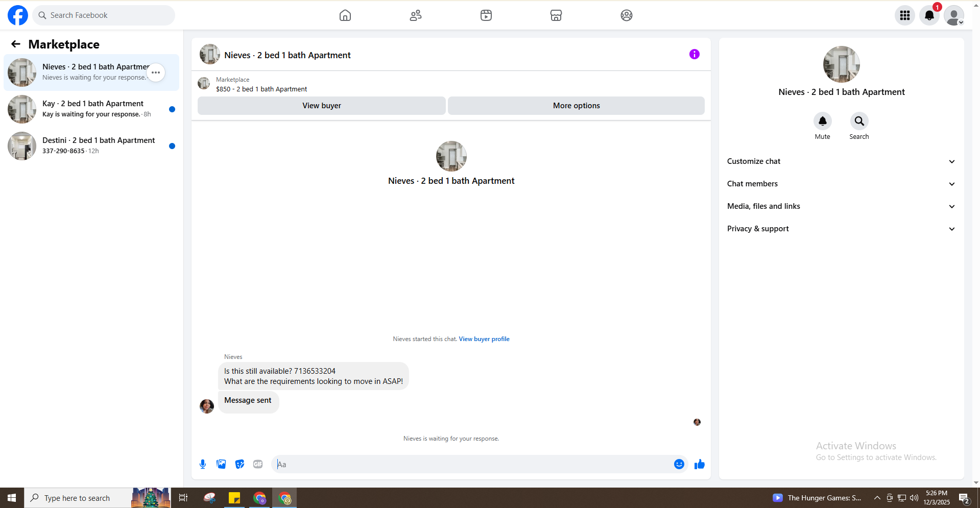This screenshot has width=980, height=508.
Task: Open the $850 - 2 bed 1 bath listing link
Action: click(261, 89)
